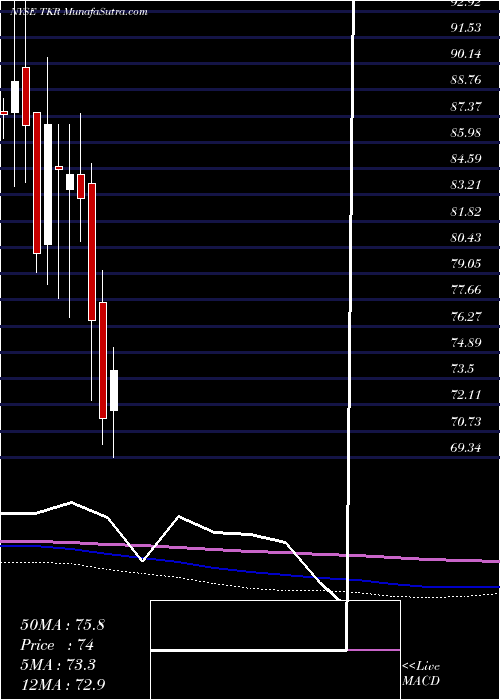Select the 87.37 price label
The image size is (500, 700).
[466, 107]
